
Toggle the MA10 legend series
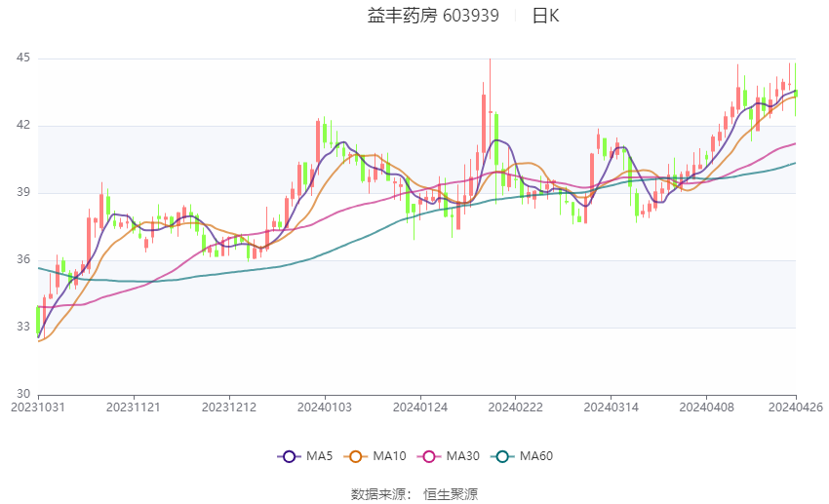375,456
